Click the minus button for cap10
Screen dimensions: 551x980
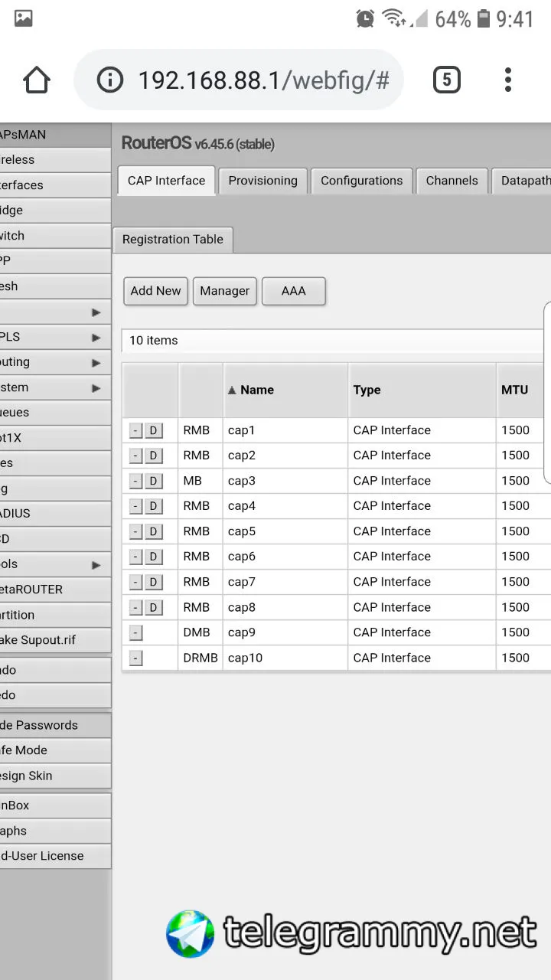pos(135,658)
